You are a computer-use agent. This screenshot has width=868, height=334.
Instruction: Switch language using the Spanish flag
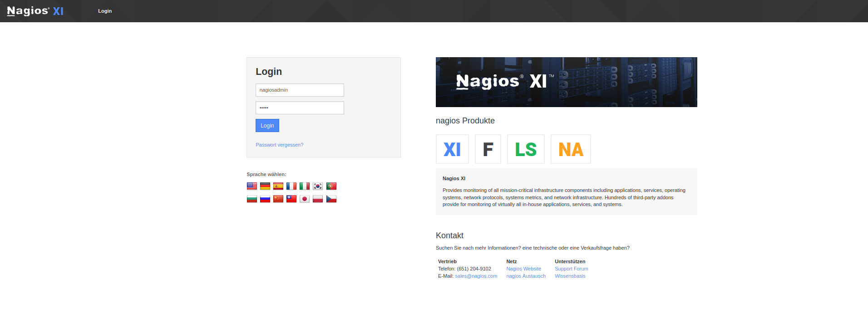coord(278,186)
